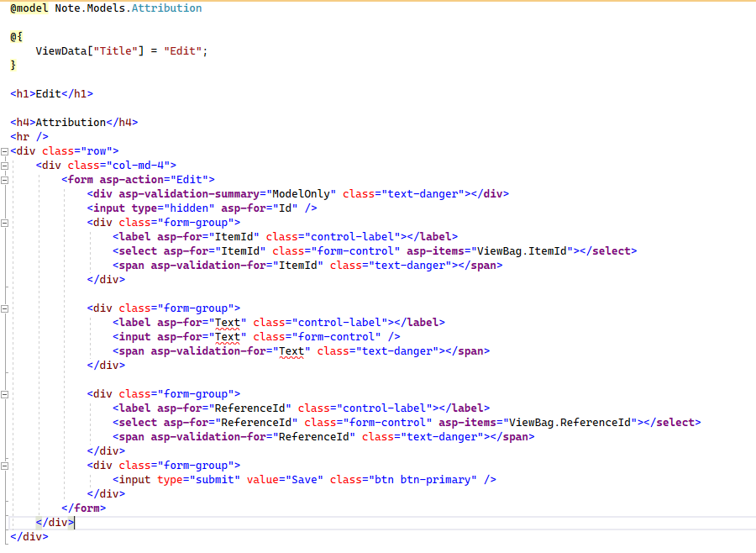Collapse the form-group div containing the ReferenceId label
Image resolution: width=756 pixels, height=553 pixels.
[4, 395]
